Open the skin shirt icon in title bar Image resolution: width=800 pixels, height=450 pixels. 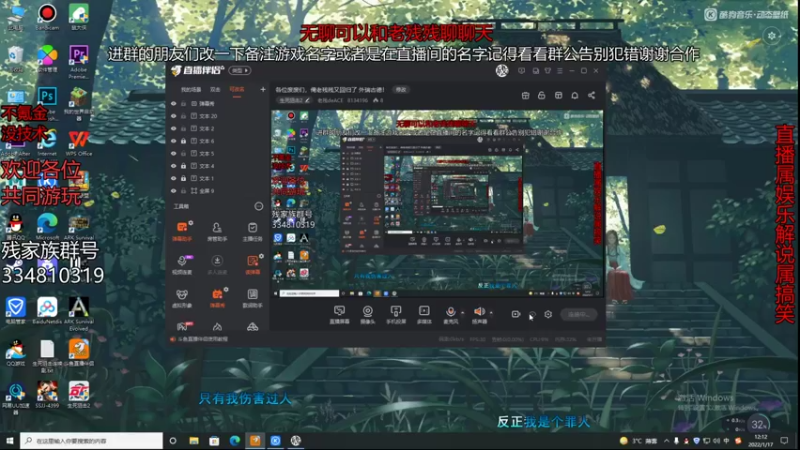click(x=547, y=70)
